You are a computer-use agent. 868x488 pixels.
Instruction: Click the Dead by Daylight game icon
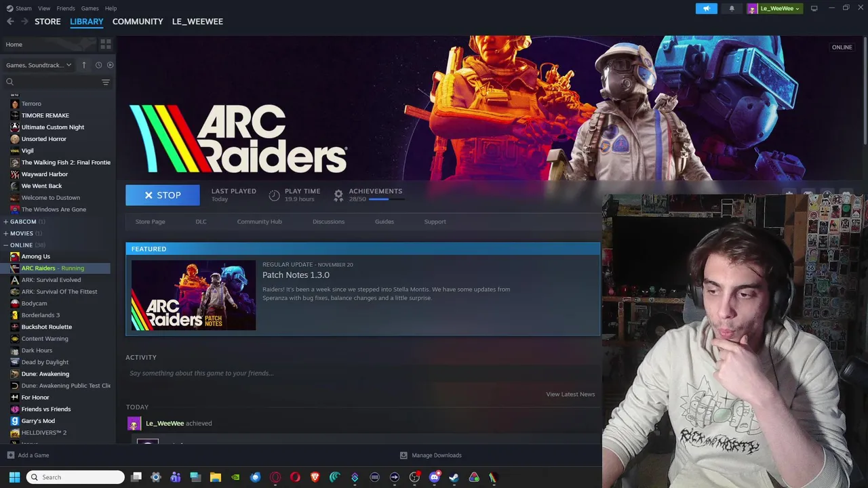click(14, 362)
